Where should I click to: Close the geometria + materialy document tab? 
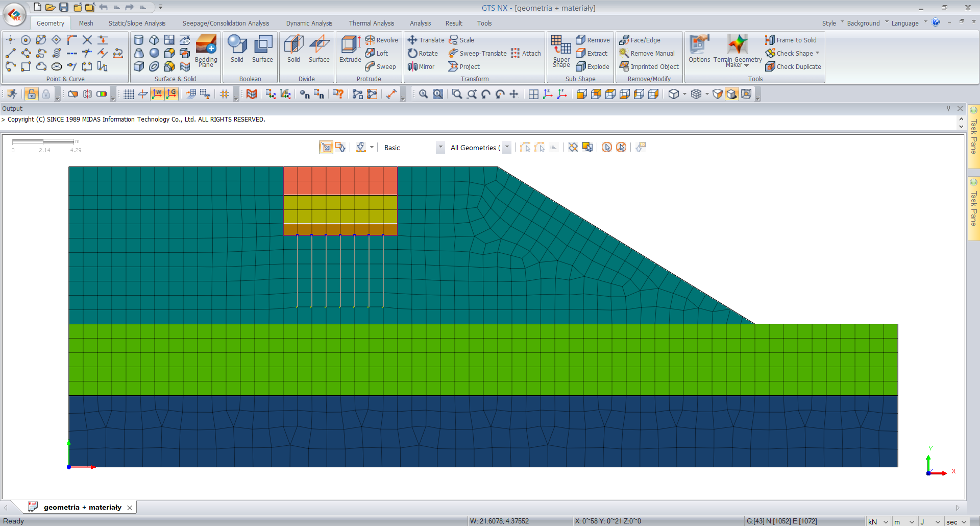(130, 508)
